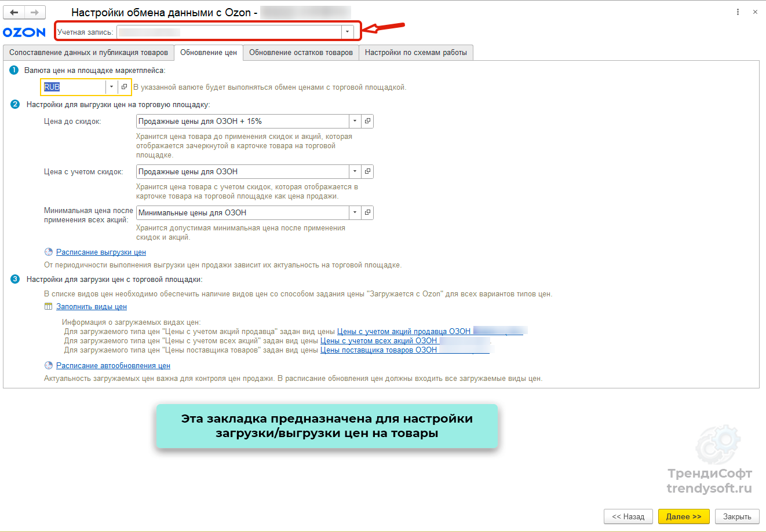Viewport: 766px width, 532px height.
Task: Open selection form next to RUB currency
Action: click(x=124, y=87)
